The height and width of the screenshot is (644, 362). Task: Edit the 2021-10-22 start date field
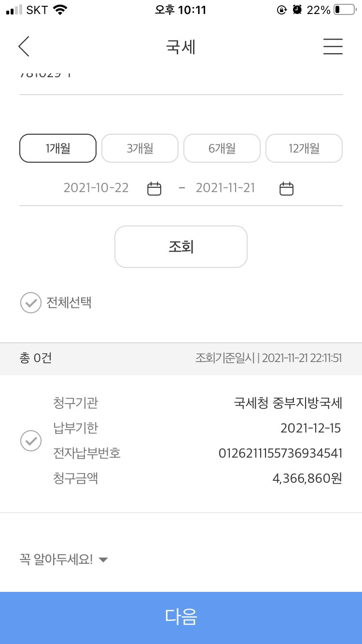coord(96,188)
